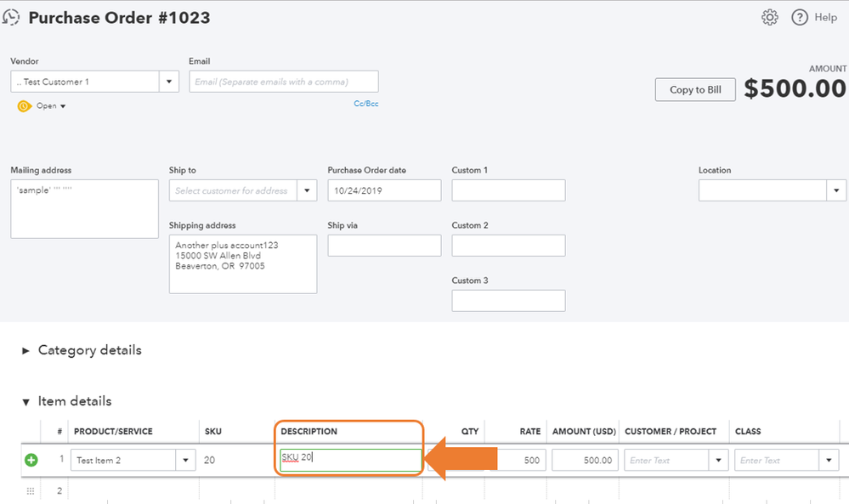
Task: Open the Class dropdown arrow in row 1
Action: point(829,461)
